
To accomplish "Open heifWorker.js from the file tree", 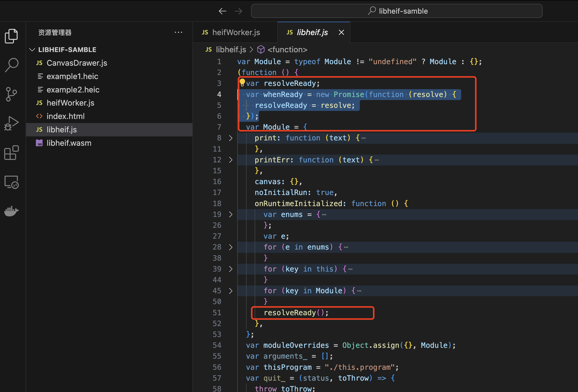I will pyautogui.click(x=109, y=103).
